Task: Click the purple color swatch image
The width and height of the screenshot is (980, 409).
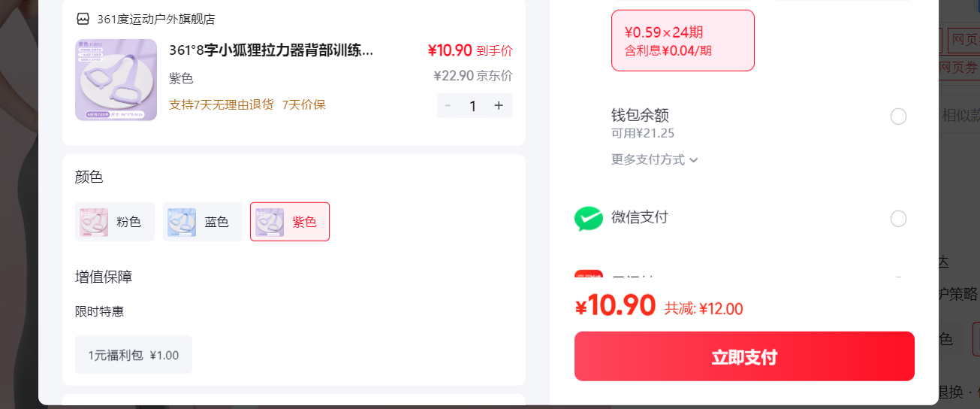Action: coord(270,223)
